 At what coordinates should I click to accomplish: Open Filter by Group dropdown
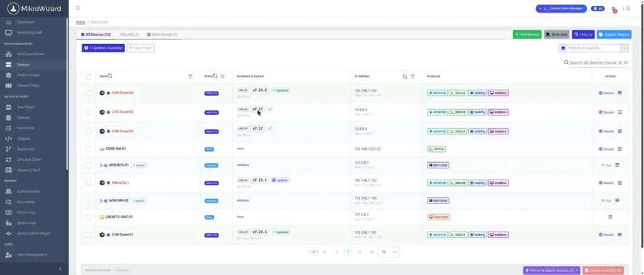tap(593, 48)
